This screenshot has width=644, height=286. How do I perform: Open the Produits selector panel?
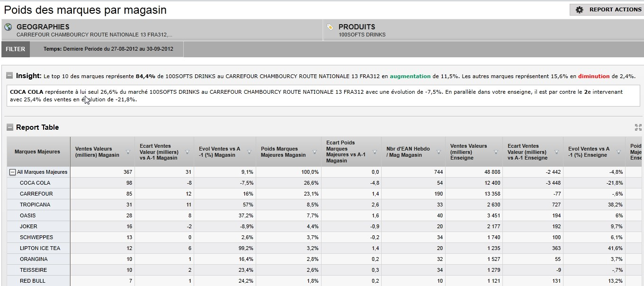point(483,30)
